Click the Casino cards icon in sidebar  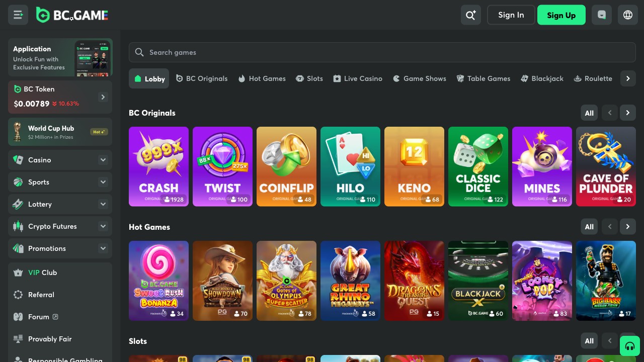point(18,160)
